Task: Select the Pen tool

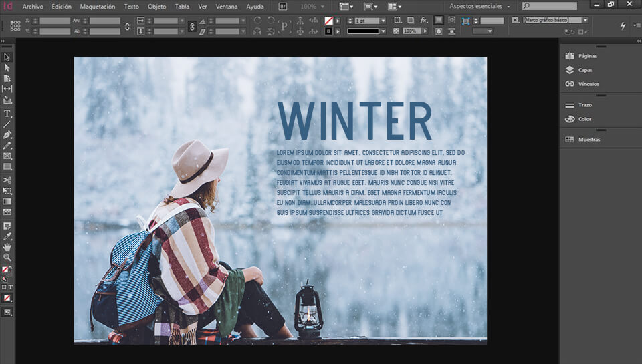Action: click(7, 135)
